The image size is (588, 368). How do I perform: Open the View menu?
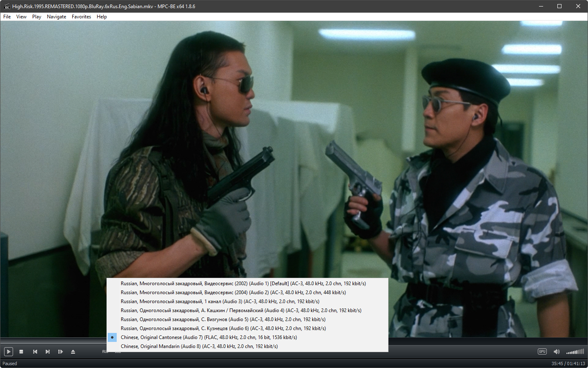point(21,17)
